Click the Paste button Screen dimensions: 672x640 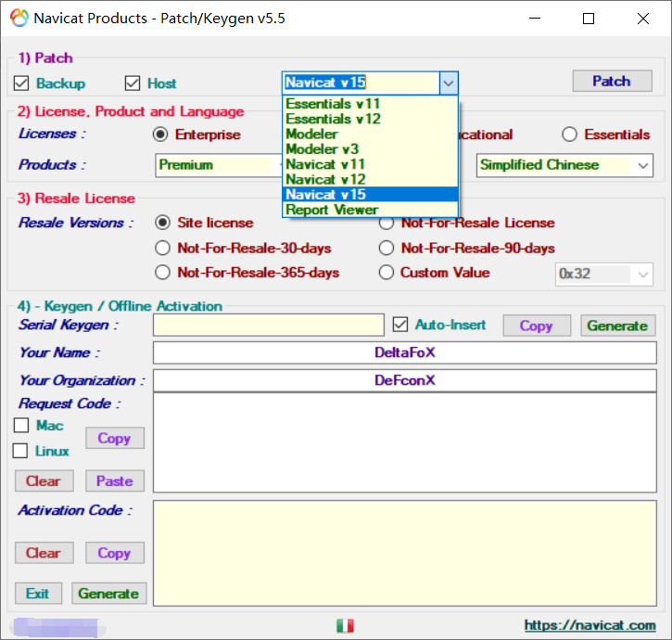pos(114,480)
